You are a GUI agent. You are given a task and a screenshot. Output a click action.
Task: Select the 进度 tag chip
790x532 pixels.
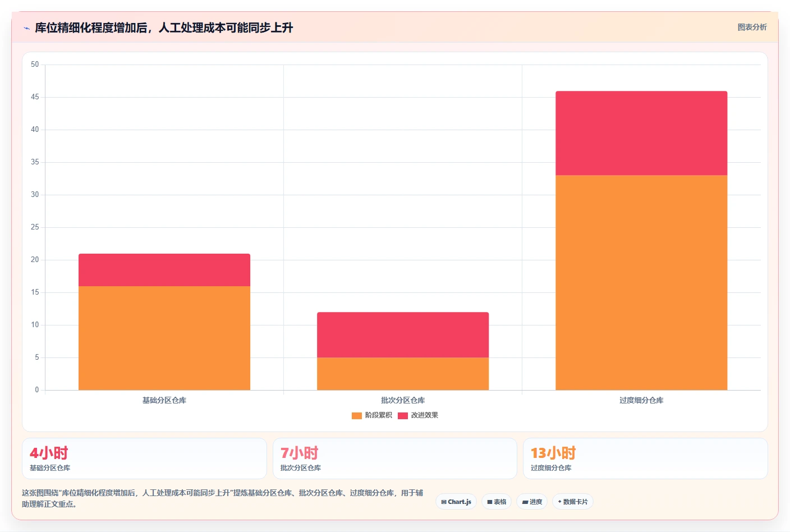coord(532,502)
